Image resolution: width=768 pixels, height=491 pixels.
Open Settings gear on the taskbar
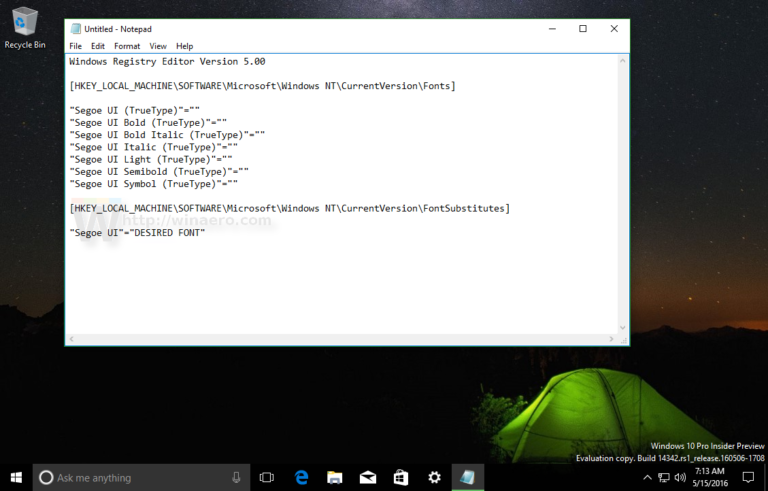click(434, 477)
